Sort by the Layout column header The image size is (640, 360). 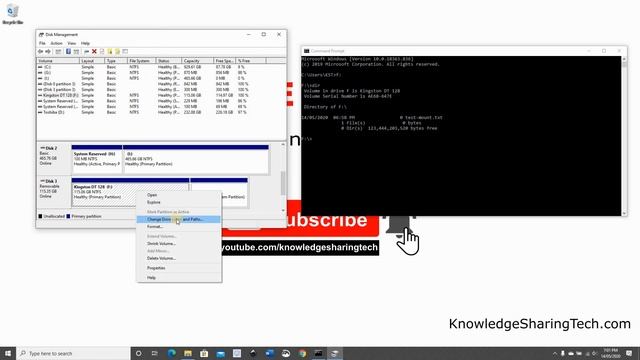click(x=91, y=61)
